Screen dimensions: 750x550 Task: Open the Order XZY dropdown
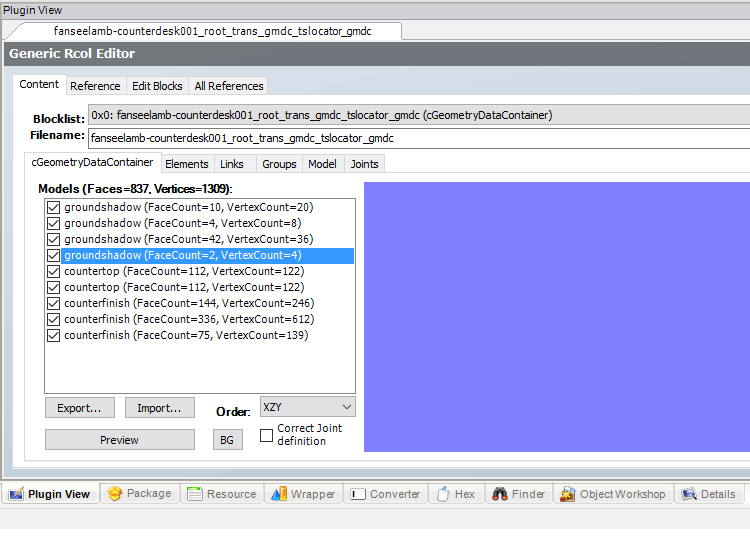[306, 407]
